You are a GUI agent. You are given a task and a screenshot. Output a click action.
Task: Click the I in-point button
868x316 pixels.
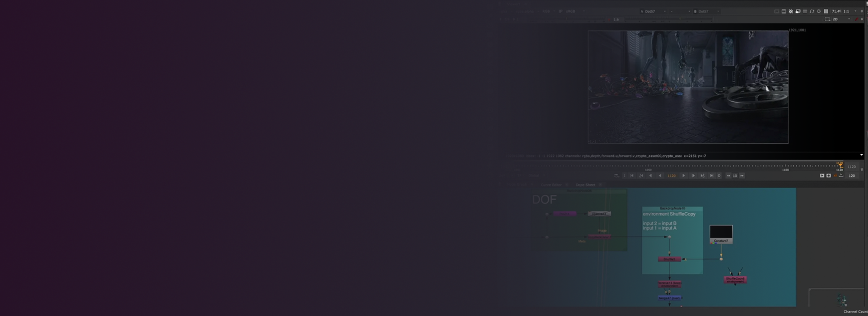[x=624, y=176]
